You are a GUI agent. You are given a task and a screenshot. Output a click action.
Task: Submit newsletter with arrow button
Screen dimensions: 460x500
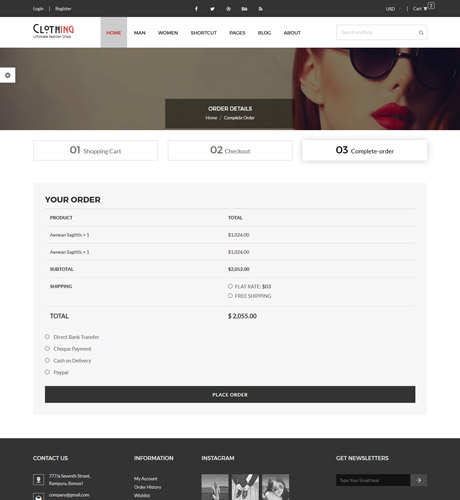(419, 480)
